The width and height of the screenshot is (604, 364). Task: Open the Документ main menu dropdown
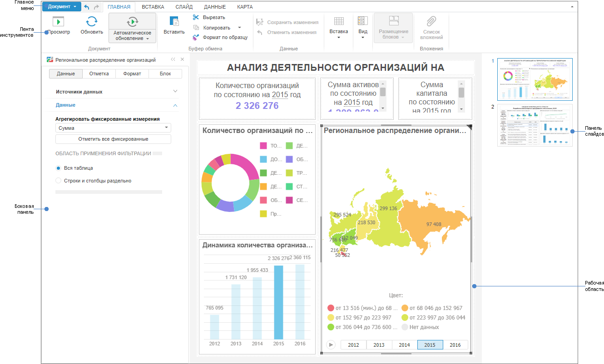[x=62, y=7]
